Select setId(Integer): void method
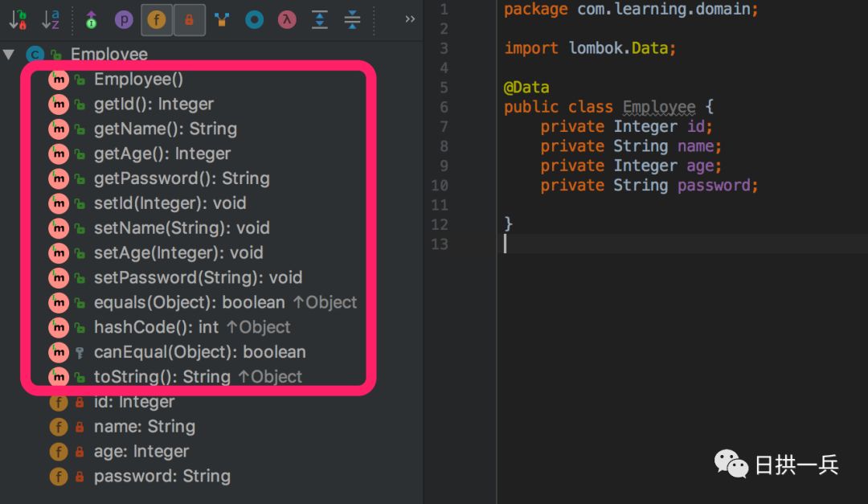The height and width of the screenshot is (504, 868). pos(170,203)
